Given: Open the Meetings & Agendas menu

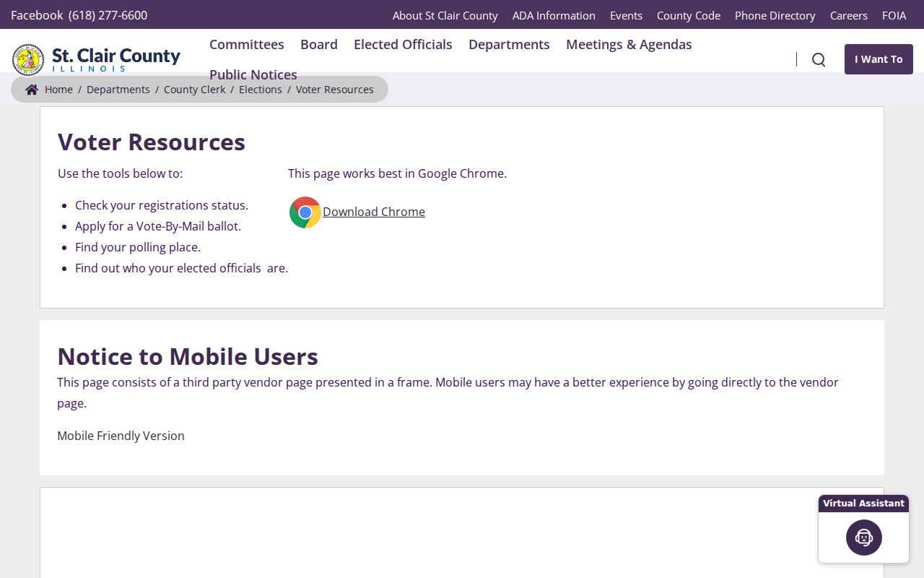Looking at the screenshot, I should click(629, 45).
